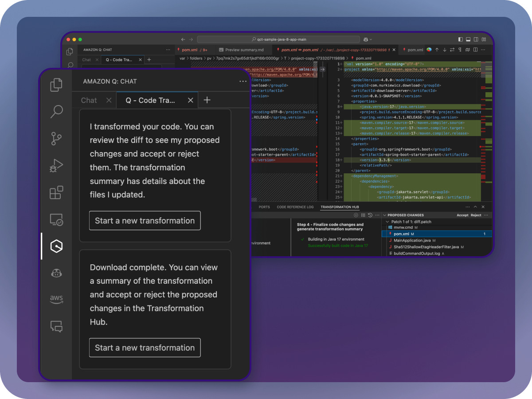Accept the proposed changes

click(462, 215)
